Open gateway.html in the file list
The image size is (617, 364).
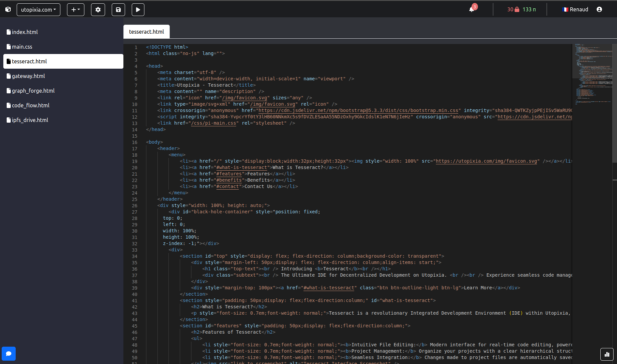coord(63,76)
